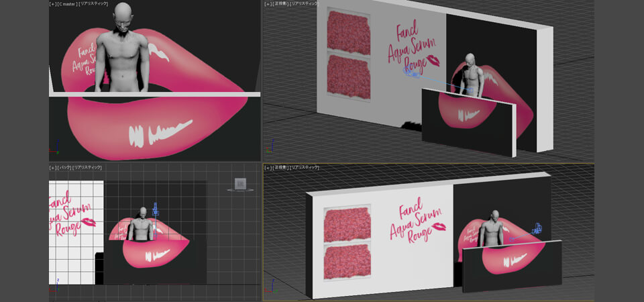Select the blue camera object in the bottom-right viewport
This screenshot has height=302, width=644.
pos(537,229)
